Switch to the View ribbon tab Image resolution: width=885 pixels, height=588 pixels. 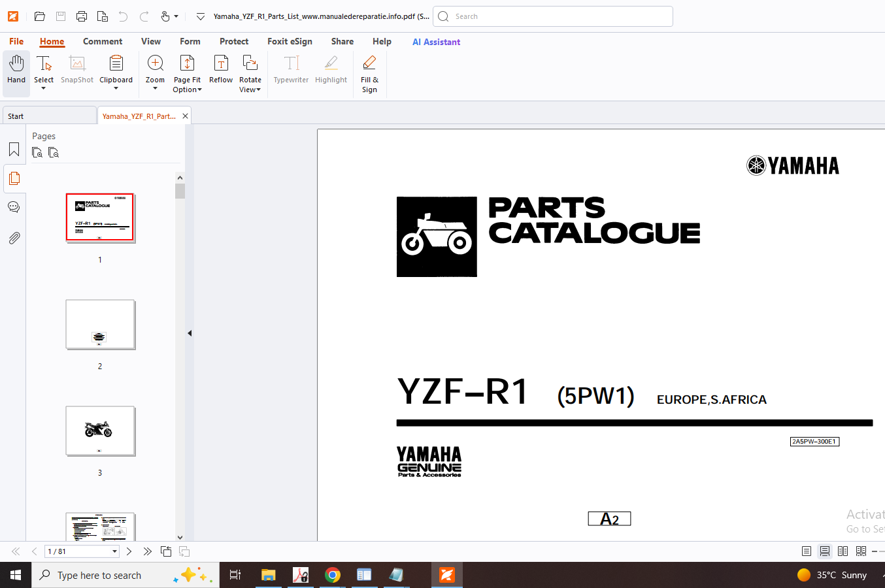tap(151, 41)
